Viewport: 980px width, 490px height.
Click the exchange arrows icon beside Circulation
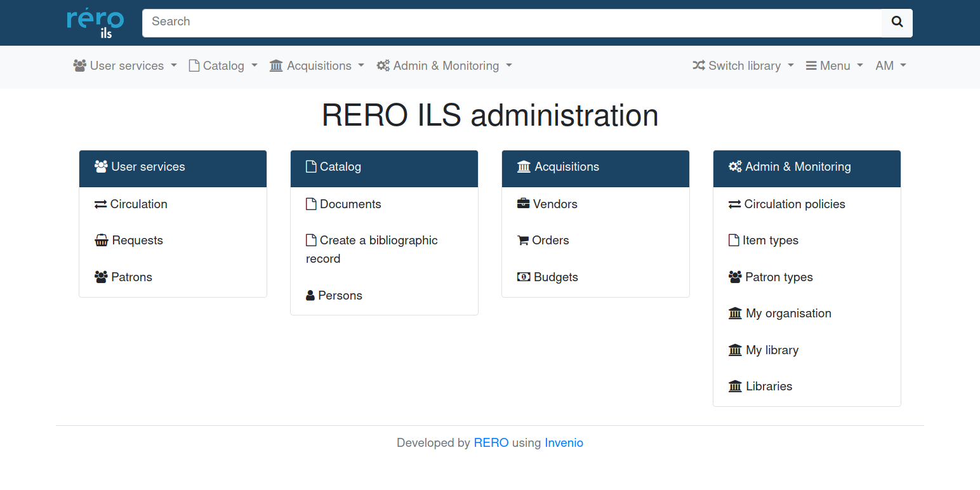point(101,204)
